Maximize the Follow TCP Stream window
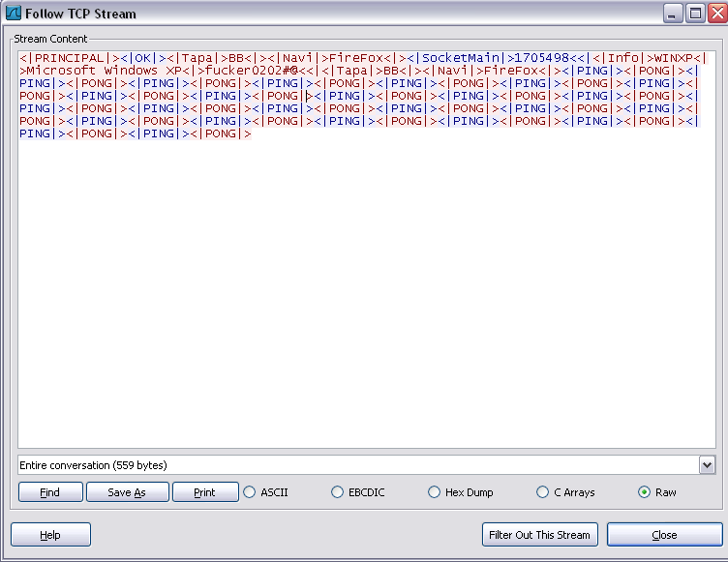The width and height of the screenshot is (728, 562). pyautogui.click(x=695, y=14)
